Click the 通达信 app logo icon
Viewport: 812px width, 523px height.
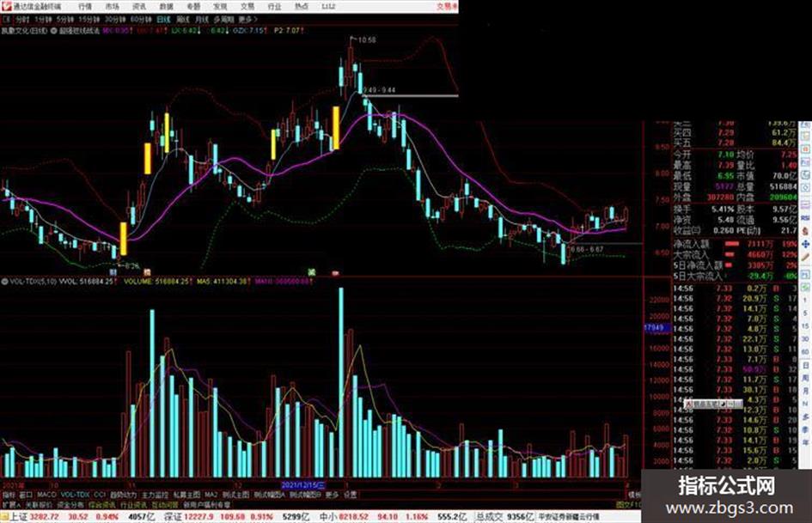pyautogui.click(x=6, y=6)
